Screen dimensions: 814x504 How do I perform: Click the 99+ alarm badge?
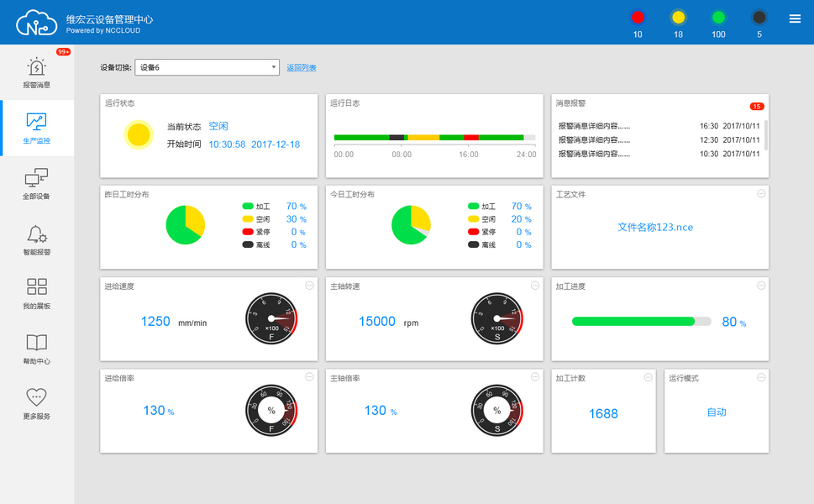point(63,52)
